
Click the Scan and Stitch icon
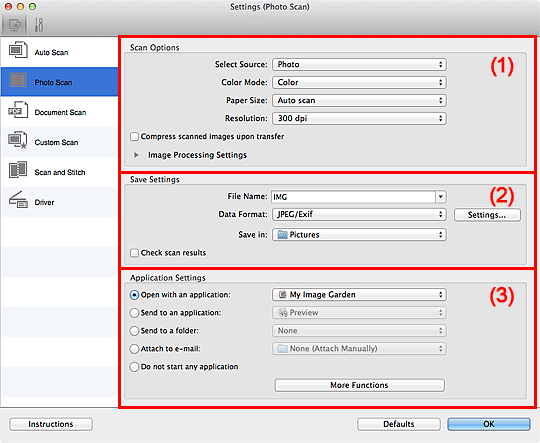tap(18, 170)
